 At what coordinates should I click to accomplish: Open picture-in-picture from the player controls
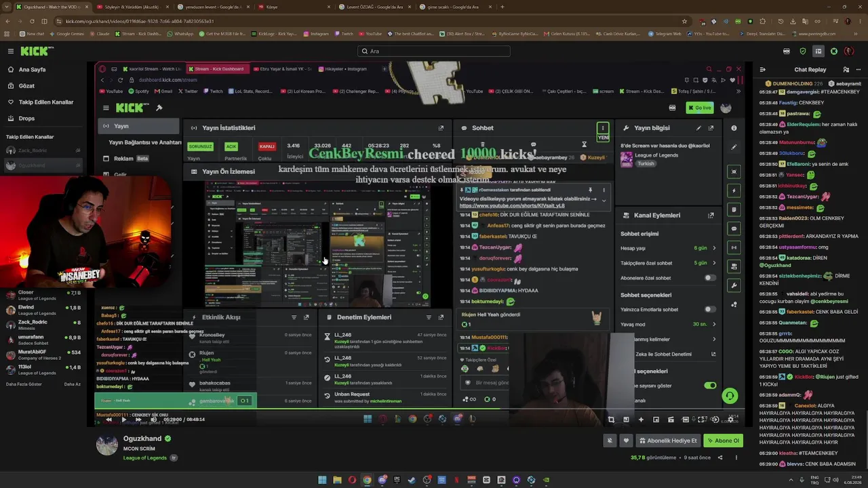(656, 420)
